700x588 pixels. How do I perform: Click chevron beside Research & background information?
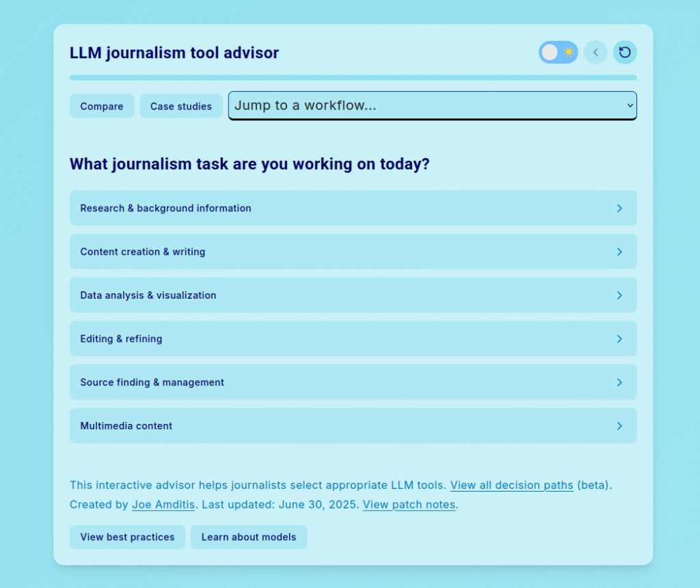[619, 208]
